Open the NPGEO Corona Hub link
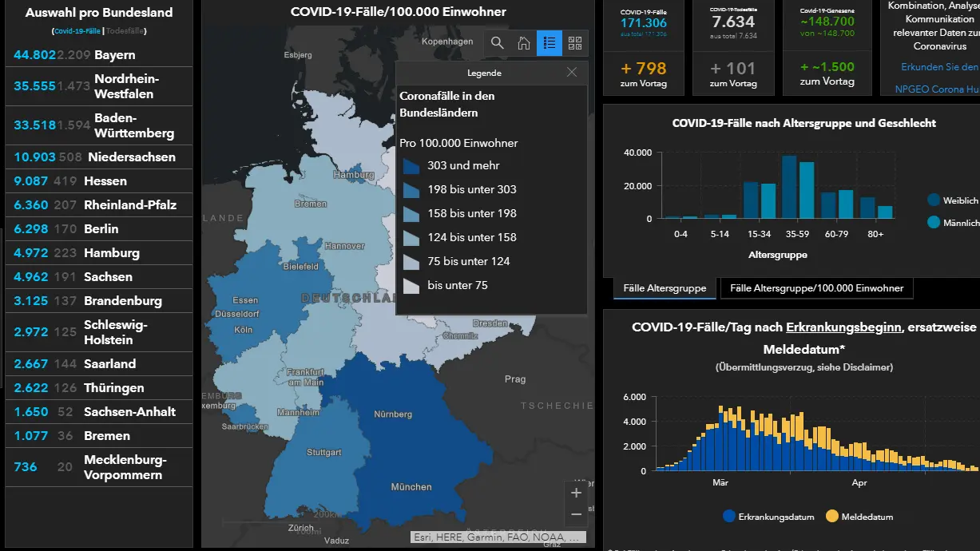 click(x=937, y=89)
